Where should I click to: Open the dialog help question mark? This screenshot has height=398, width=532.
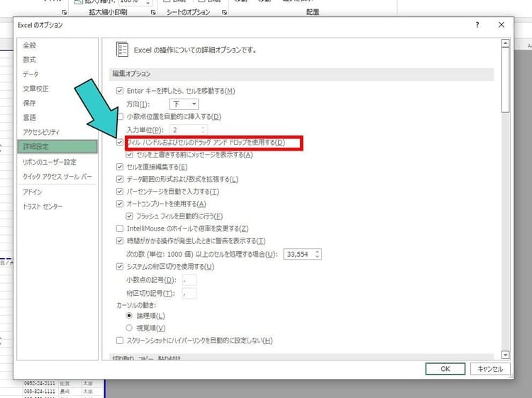click(477, 25)
